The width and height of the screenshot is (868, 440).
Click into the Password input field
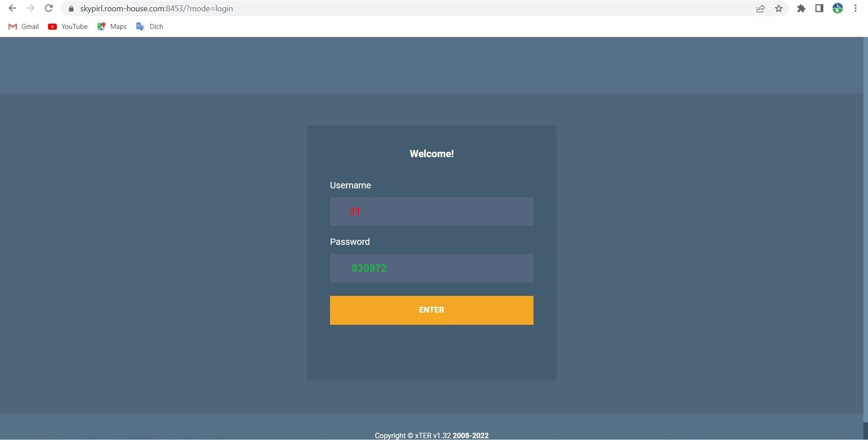(x=431, y=268)
